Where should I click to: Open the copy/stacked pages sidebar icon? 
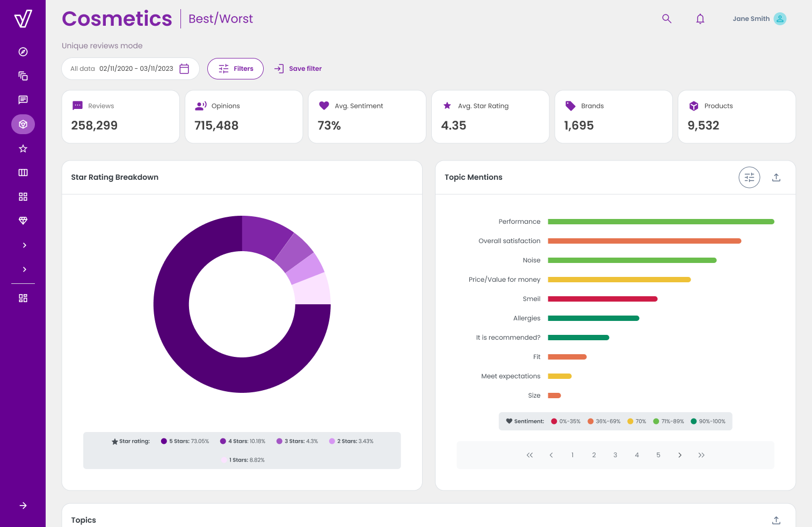point(23,76)
